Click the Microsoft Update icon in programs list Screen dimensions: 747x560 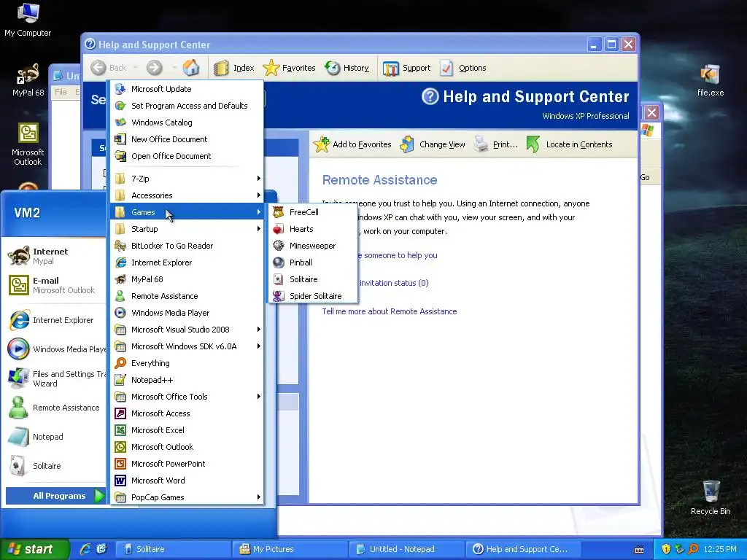tap(120, 89)
